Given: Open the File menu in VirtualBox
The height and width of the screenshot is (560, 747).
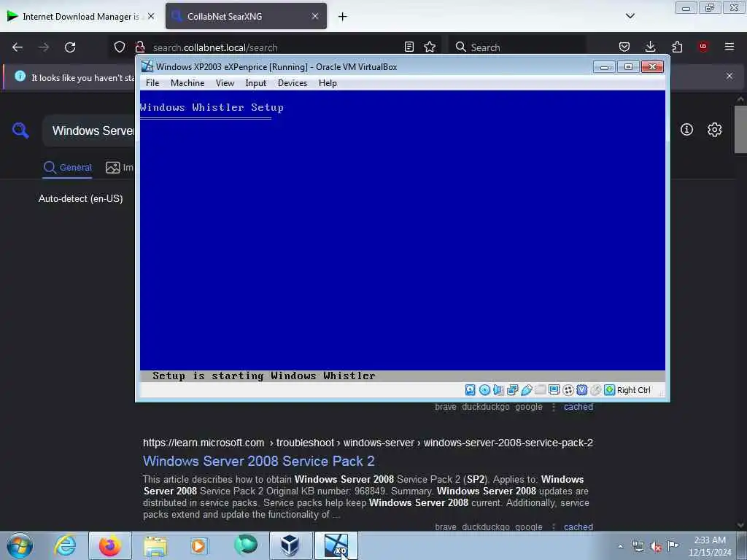Looking at the screenshot, I should 152,83.
